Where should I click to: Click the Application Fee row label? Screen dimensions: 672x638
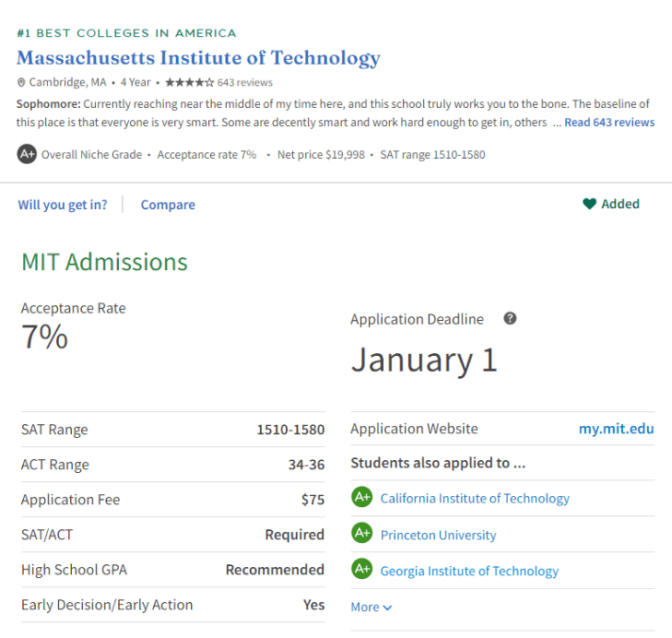[71, 500]
